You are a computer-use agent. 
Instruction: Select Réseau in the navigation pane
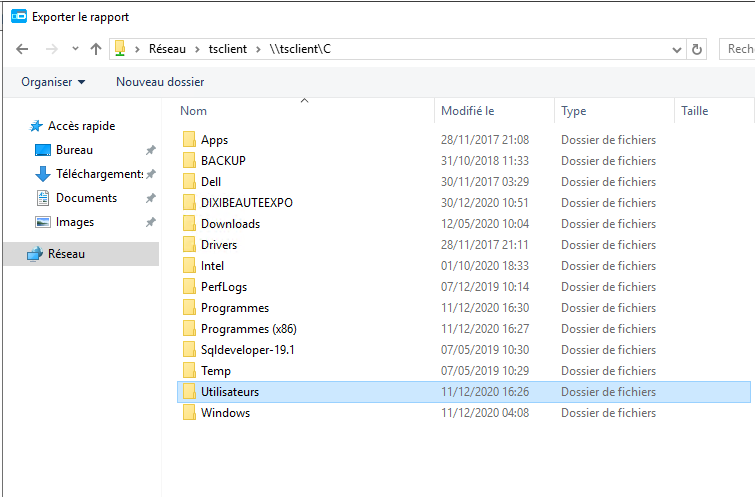pyautogui.click(x=81, y=254)
